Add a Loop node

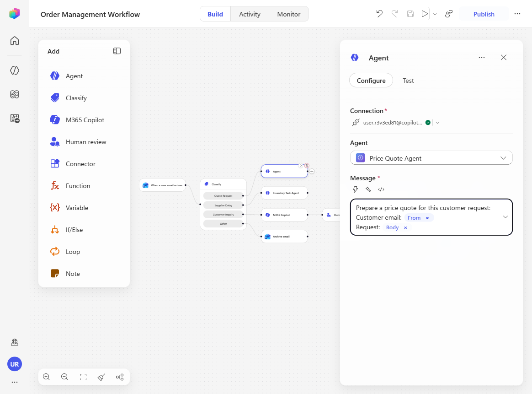(84, 252)
